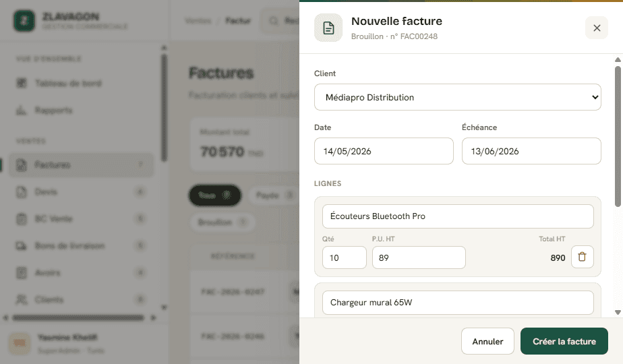Click the Clients sidebar icon
This screenshot has height=364, width=623.
pyautogui.click(x=22, y=299)
